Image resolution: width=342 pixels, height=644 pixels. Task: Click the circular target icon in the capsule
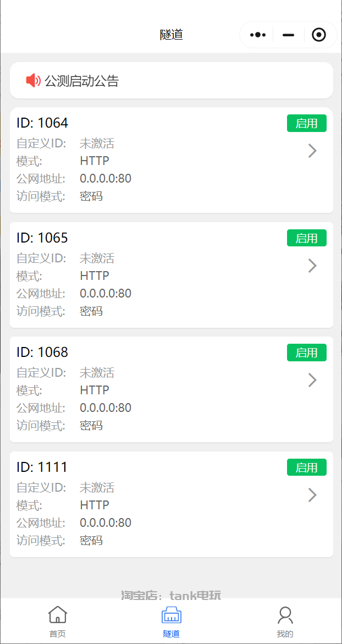(318, 34)
